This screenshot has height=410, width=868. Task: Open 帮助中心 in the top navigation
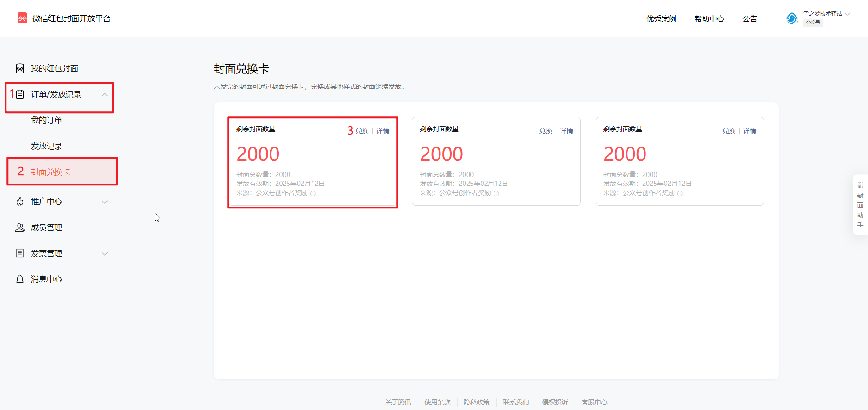pos(709,19)
